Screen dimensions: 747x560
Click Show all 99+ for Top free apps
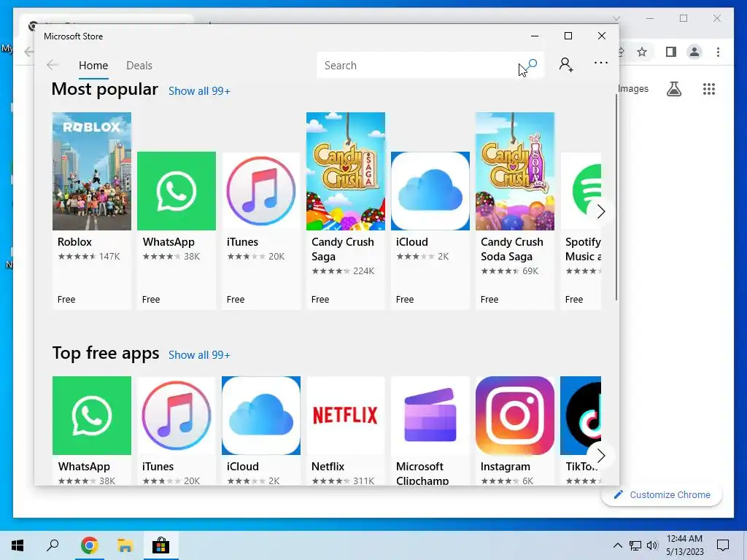coord(199,355)
